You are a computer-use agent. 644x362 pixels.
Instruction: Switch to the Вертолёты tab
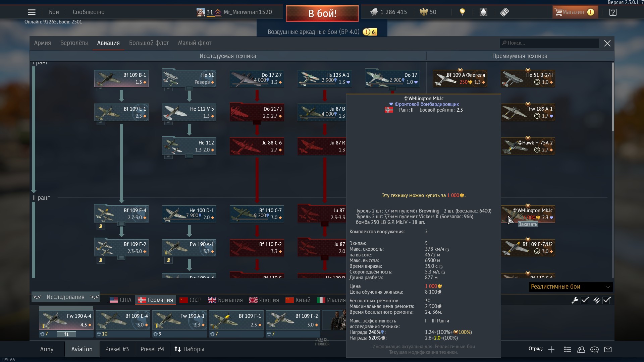[74, 43]
